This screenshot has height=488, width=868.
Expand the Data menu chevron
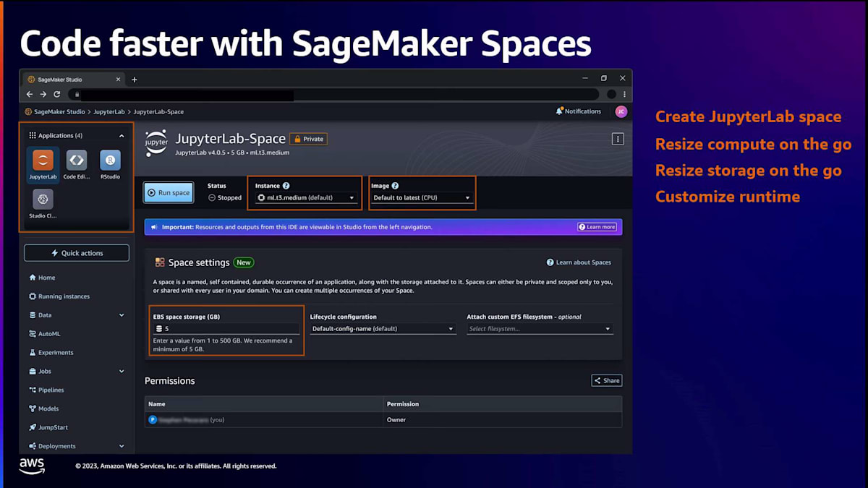pyautogui.click(x=122, y=315)
